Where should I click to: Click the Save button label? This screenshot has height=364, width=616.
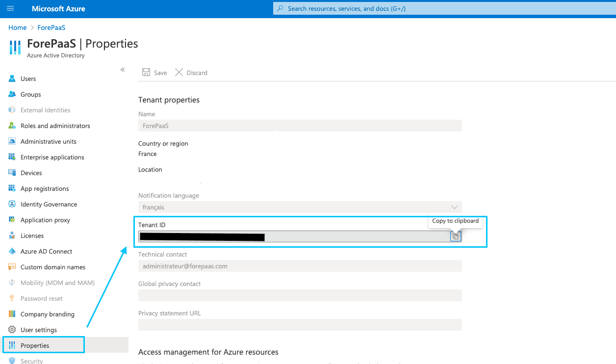[160, 73]
